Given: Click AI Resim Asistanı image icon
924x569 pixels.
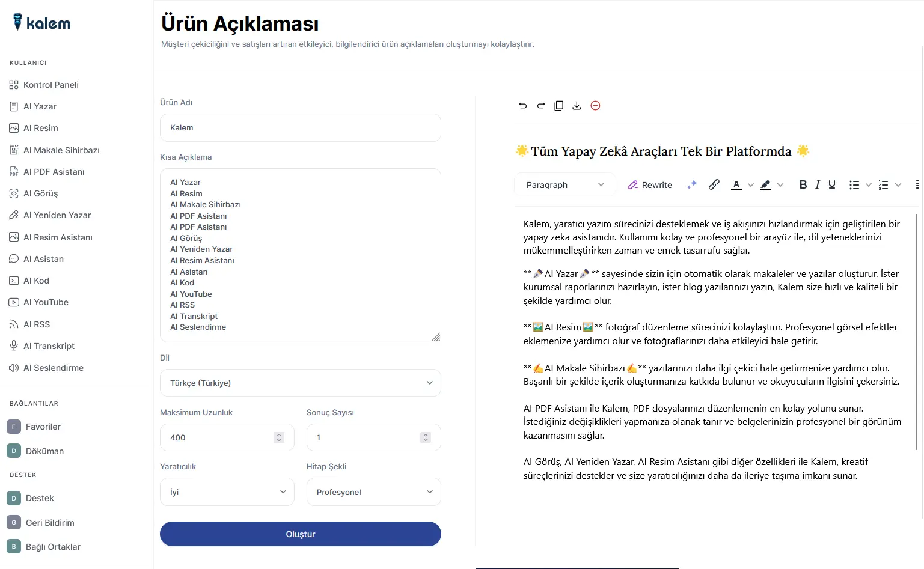Looking at the screenshot, I should point(14,237).
